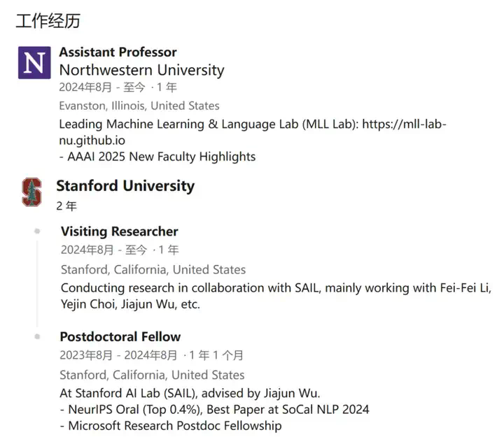This screenshot has height=444, width=504.
Task: Open the mll-lab-nu.github.io lab URL
Action: [253, 132]
